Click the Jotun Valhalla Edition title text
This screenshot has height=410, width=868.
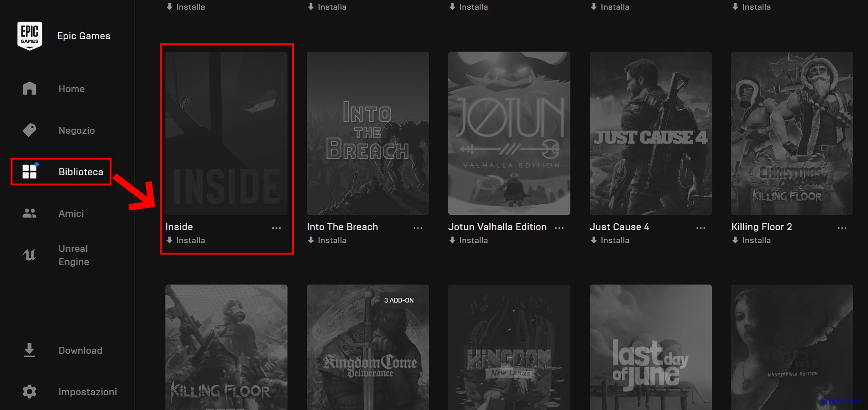[498, 227]
